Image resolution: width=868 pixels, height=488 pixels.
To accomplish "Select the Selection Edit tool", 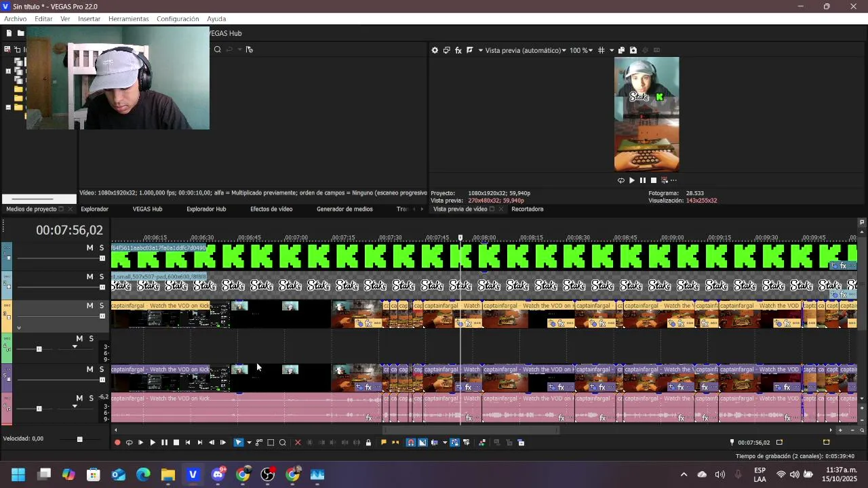I will pyautogui.click(x=271, y=443).
